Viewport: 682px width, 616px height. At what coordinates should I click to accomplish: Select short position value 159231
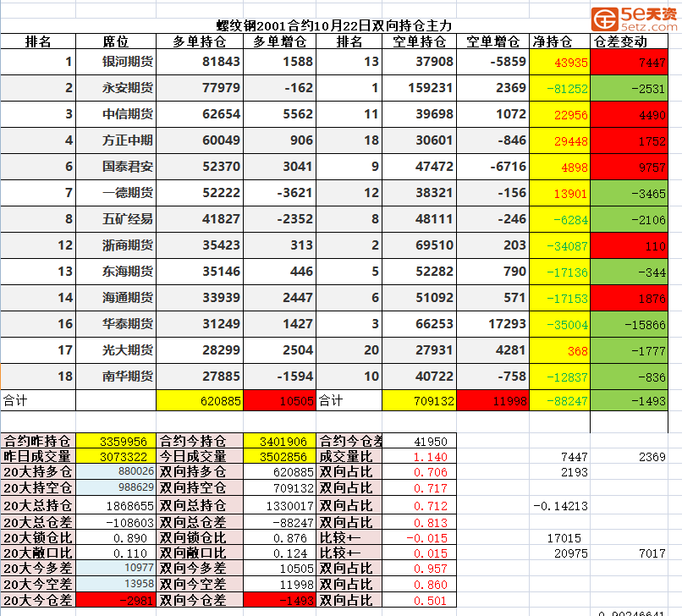pyautogui.click(x=420, y=88)
